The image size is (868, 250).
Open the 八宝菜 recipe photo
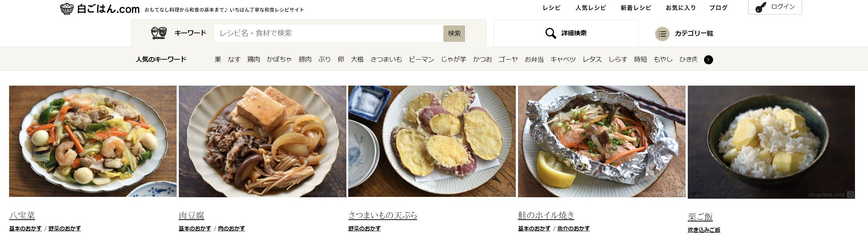tap(93, 141)
